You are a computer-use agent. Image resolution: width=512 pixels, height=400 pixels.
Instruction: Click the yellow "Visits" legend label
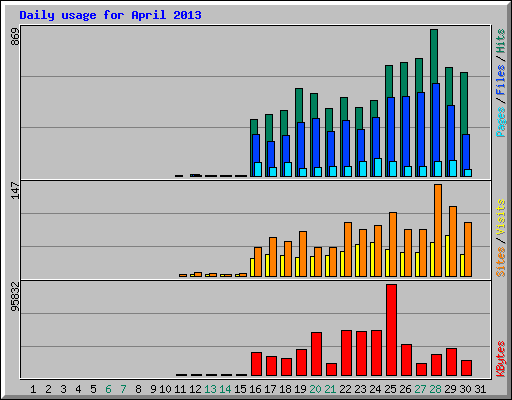click(x=501, y=218)
